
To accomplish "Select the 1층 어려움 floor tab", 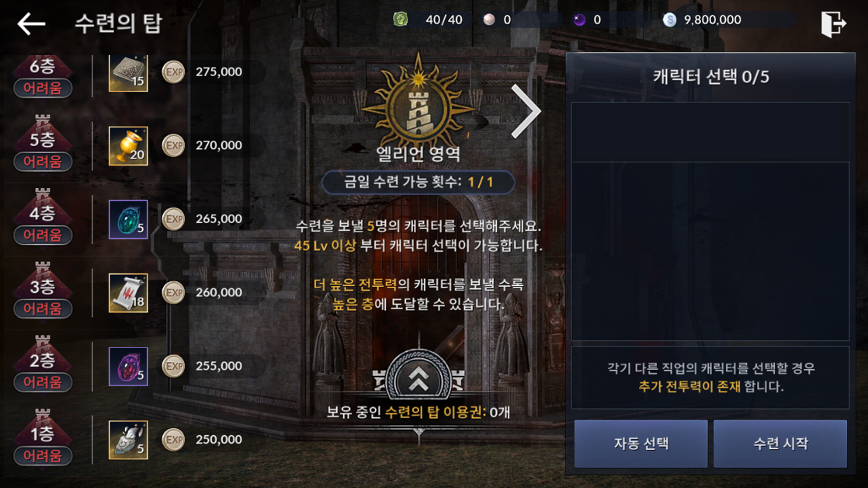I will 43,437.
